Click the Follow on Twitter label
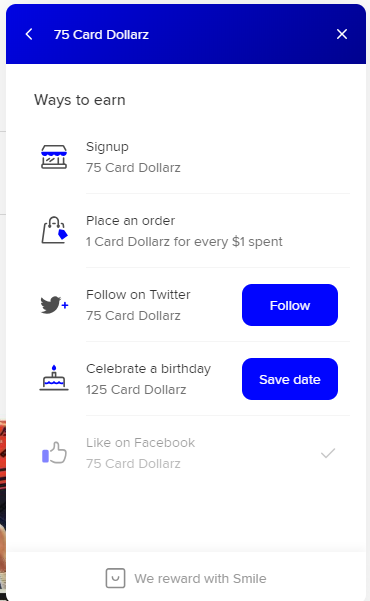The width and height of the screenshot is (370, 601). click(138, 295)
